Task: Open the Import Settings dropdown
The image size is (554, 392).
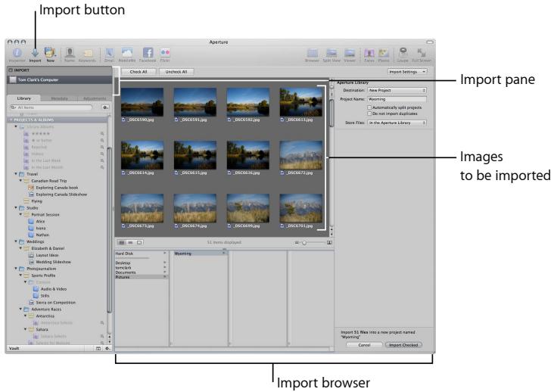Action: coord(407,72)
